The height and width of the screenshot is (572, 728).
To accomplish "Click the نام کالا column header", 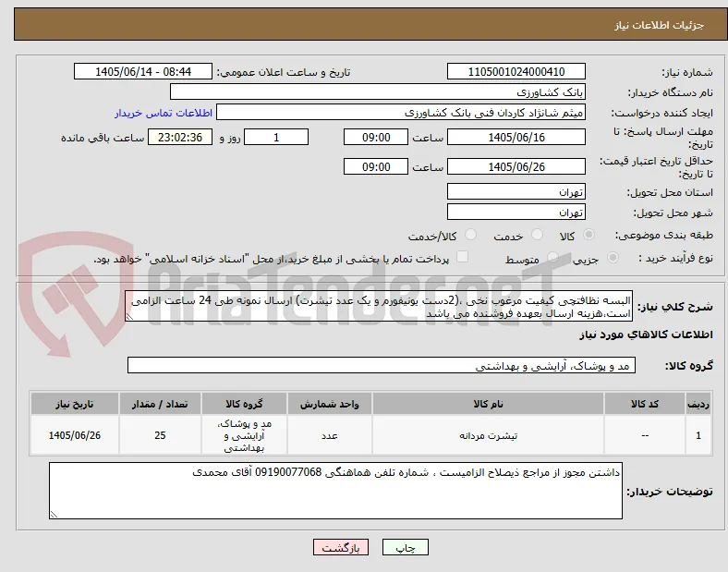I will [488, 404].
